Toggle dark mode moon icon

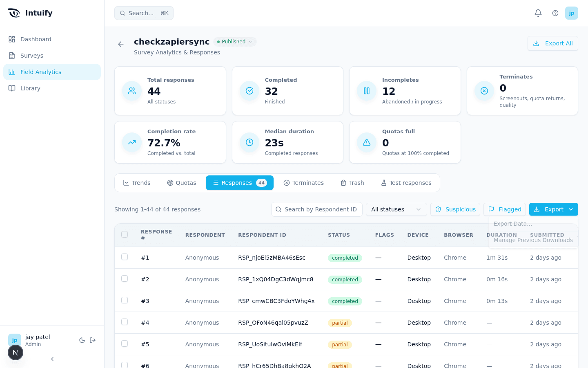82,340
